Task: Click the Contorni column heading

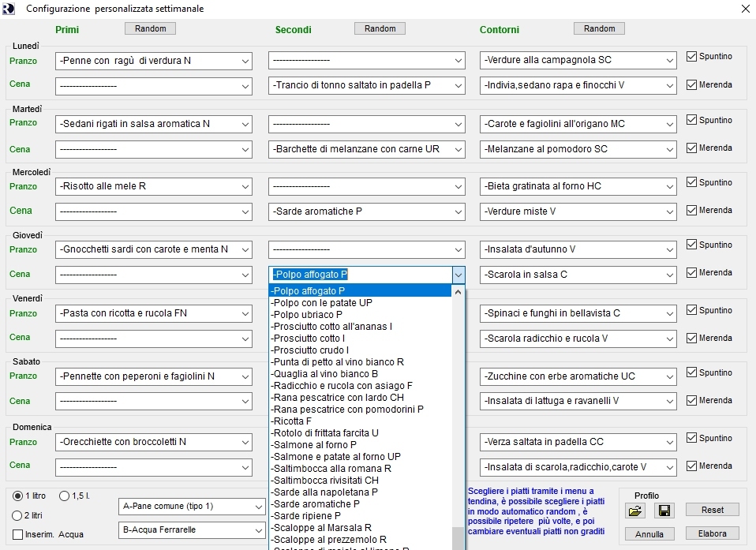Action: pos(500,30)
